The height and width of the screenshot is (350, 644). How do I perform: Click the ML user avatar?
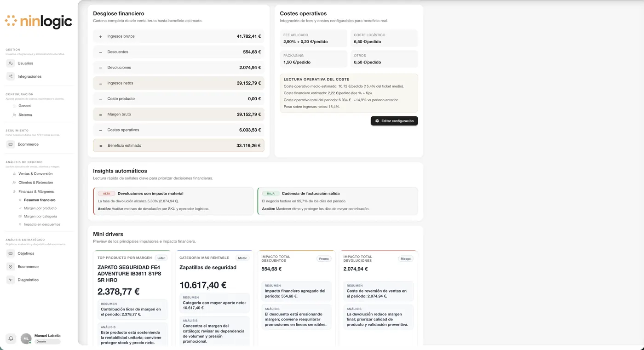pyautogui.click(x=26, y=339)
